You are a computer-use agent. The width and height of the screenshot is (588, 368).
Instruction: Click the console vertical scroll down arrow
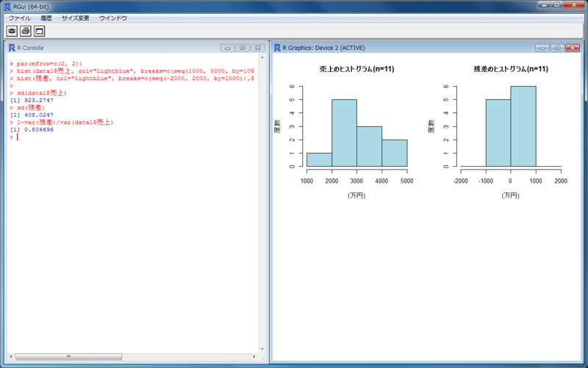(262, 349)
